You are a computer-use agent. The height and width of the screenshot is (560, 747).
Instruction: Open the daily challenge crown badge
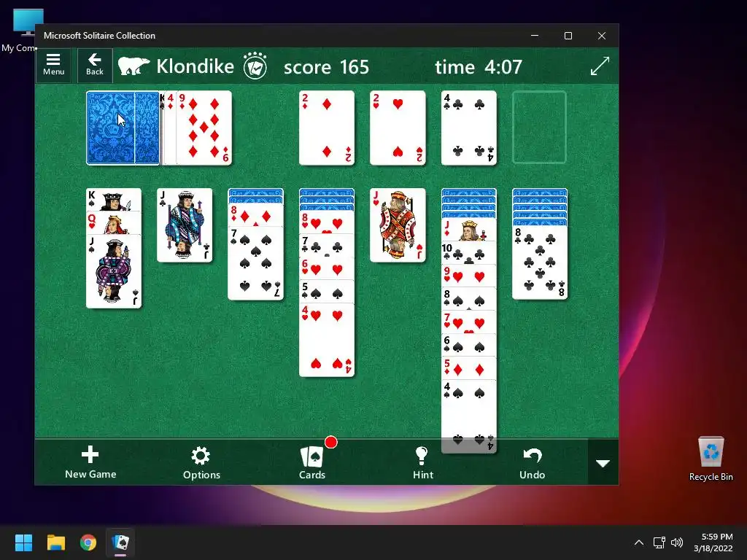click(x=255, y=66)
